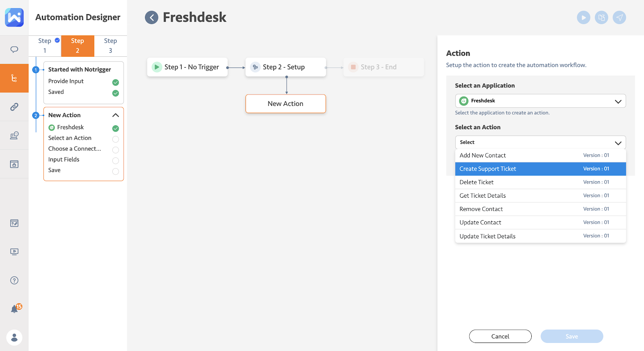Click the Save step status circle
The width and height of the screenshot is (644, 351).
coord(116,171)
